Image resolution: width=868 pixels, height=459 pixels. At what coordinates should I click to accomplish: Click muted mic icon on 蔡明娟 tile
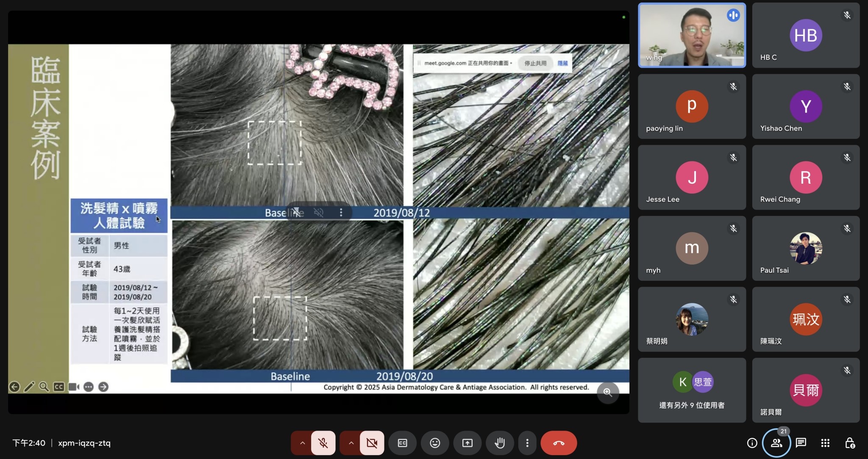pyautogui.click(x=733, y=299)
